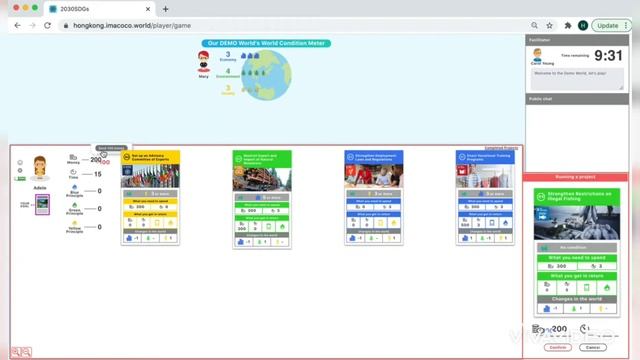Bookmark this page with star icon
Viewport: 640px width, 360px height.
550,25
